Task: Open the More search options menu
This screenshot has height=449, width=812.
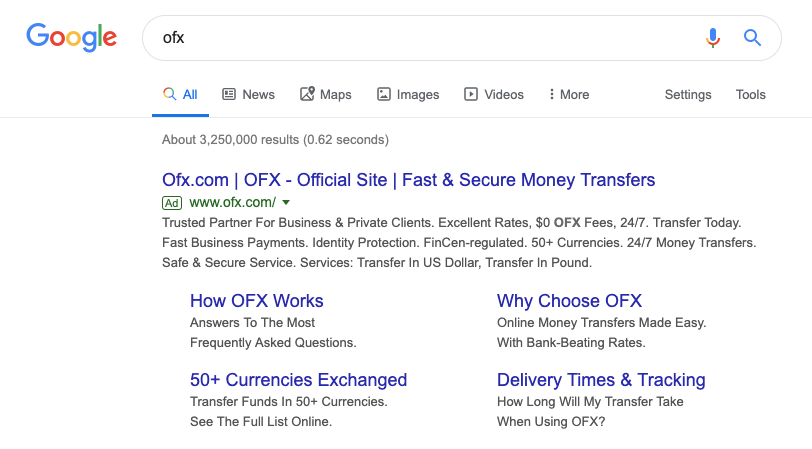Action: [x=569, y=94]
